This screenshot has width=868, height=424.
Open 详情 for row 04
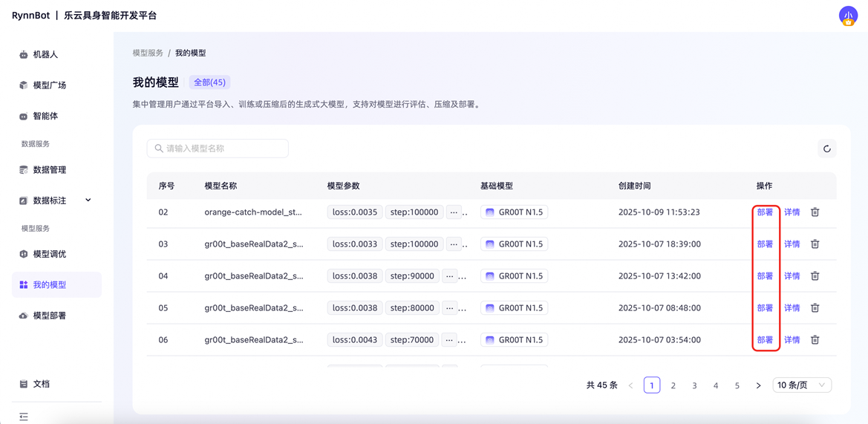click(x=792, y=275)
